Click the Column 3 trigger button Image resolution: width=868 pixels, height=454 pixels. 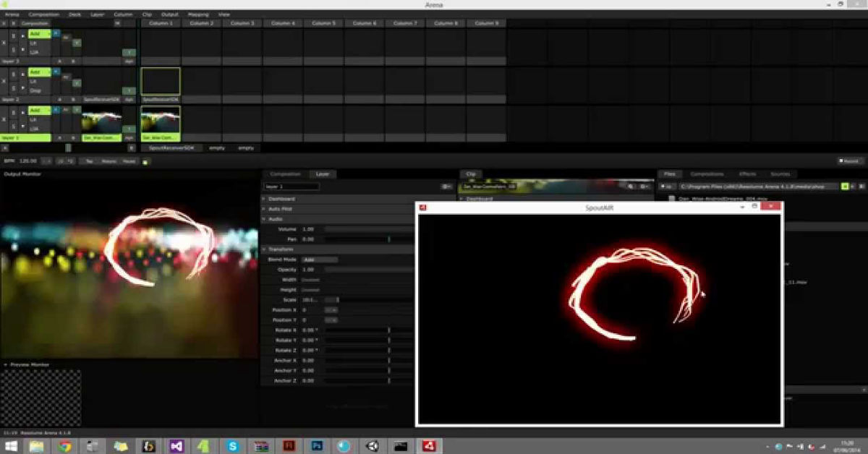[x=242, y=23]
